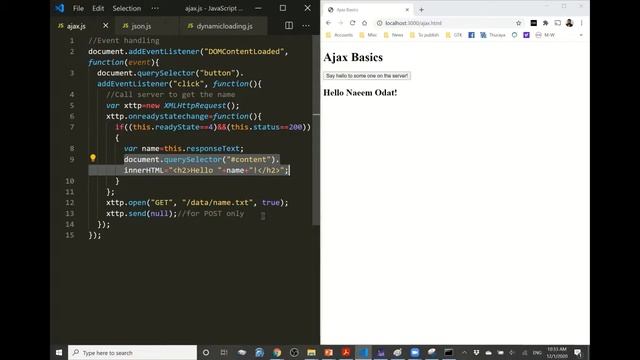Open PowerPoint from the taskbar
640x360 pixels.
tap(329, 353)
